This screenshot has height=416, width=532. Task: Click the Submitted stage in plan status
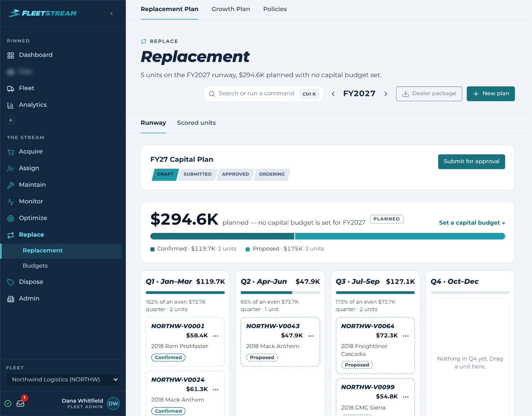coord(198,175)
